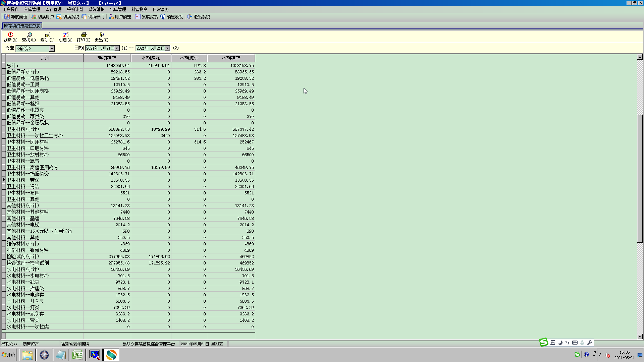Click the 本期增加 column header
The height and width of the screenshot is (362, 644).
pos(151,58)
